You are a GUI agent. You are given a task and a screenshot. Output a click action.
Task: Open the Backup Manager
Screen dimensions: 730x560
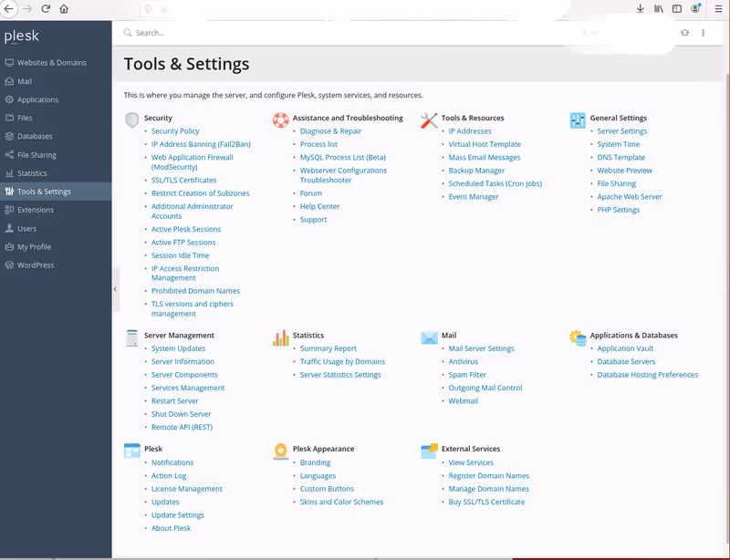tap(475, 170)
